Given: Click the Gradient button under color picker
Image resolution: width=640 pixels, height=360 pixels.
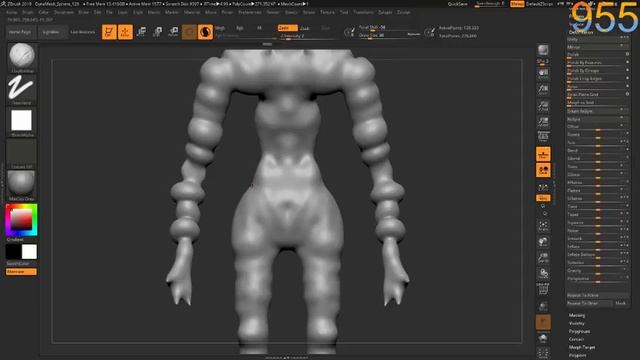Looking at the screenshot, I should 15,240.
